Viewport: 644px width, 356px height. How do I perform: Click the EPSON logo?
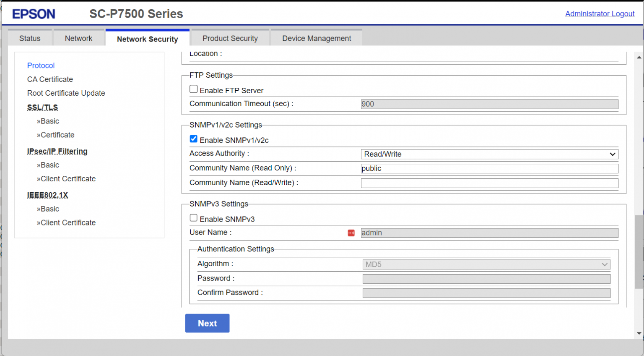(34, 14)
